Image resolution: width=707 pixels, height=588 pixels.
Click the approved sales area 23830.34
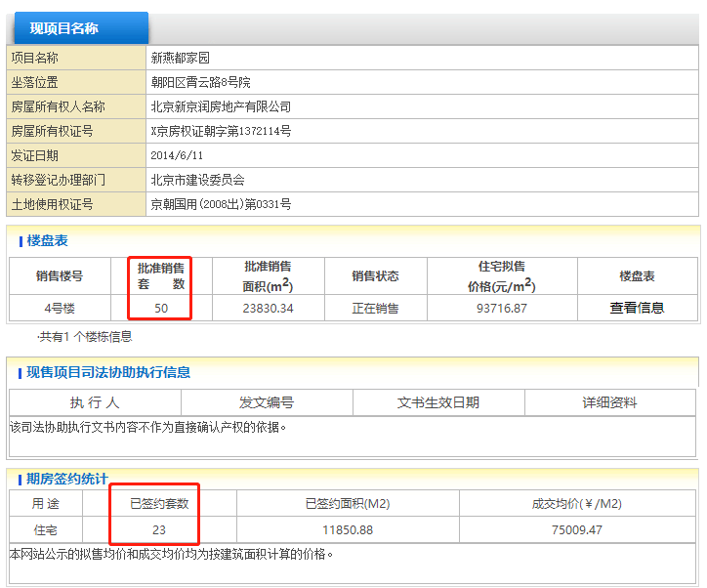(268, 308)
